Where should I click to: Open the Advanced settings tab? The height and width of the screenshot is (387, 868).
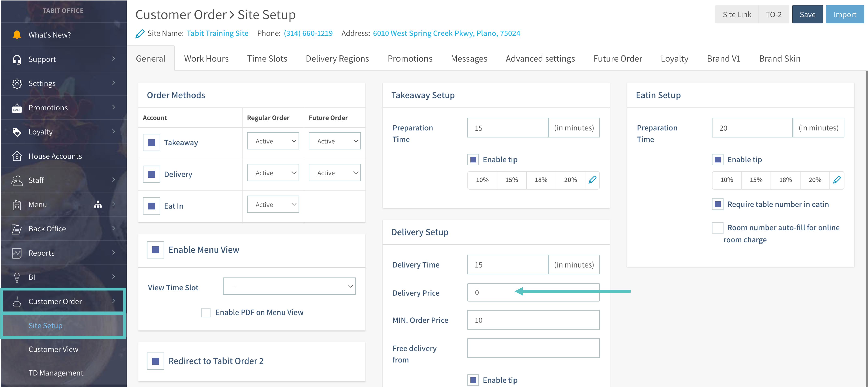[540, 59]
